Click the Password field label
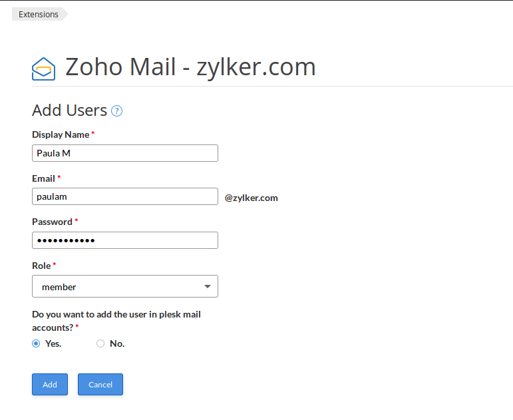This screenshot has height=420, width=513. (52, 222)
